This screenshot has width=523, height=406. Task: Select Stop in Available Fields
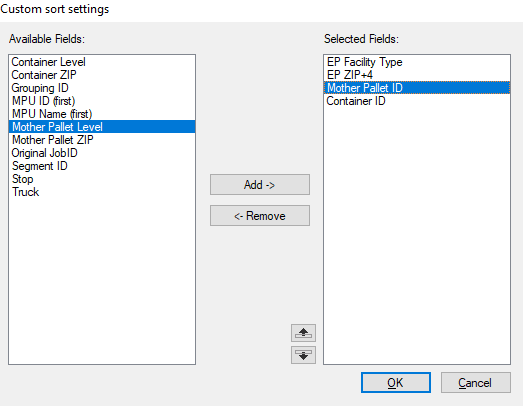[102, 179]
